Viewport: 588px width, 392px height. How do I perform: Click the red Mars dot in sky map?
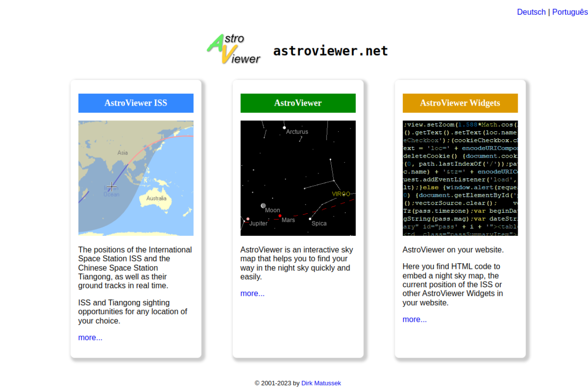click(280, 216)
